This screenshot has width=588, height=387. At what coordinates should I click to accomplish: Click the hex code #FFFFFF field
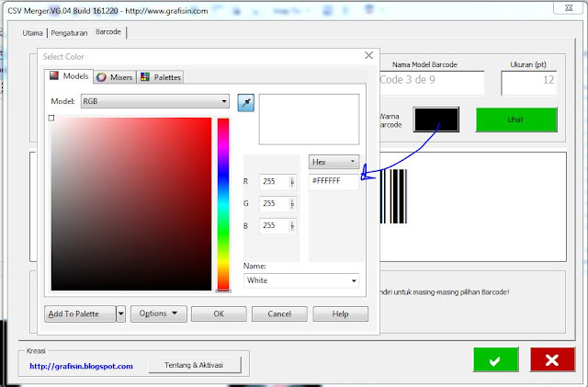point(334,181)
